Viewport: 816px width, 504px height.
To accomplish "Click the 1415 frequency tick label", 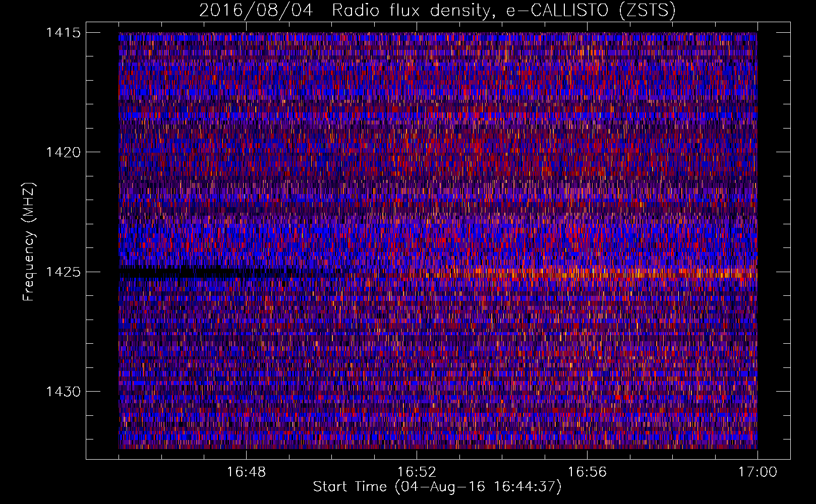I will click(63, 33).
